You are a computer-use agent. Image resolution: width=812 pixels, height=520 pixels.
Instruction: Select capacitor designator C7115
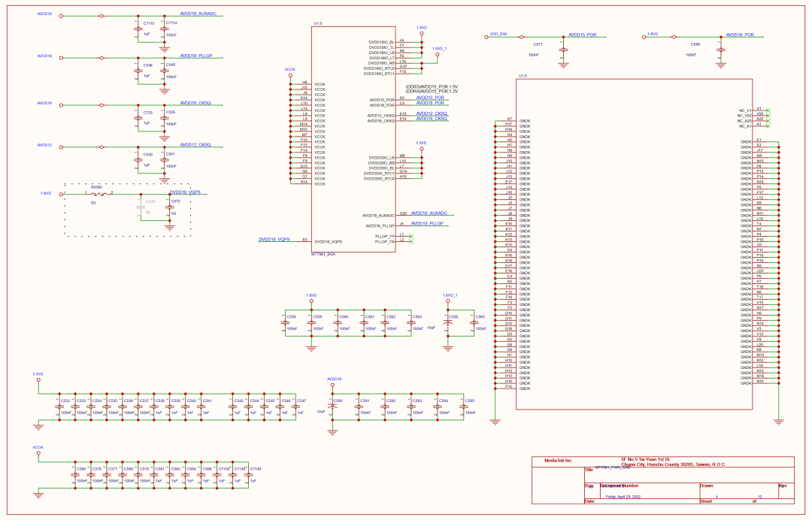tap(149, 23)
